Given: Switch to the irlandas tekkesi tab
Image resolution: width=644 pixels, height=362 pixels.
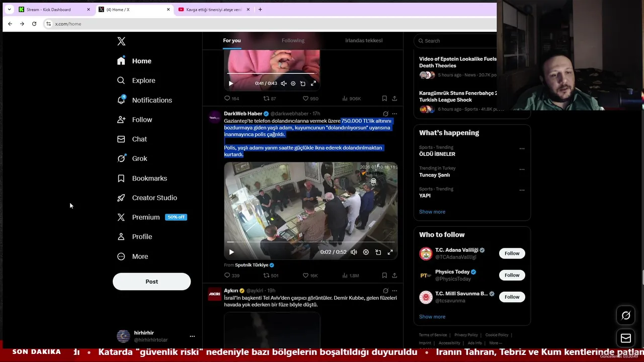Looking at the screenshot, I should (x=364, y=40).
